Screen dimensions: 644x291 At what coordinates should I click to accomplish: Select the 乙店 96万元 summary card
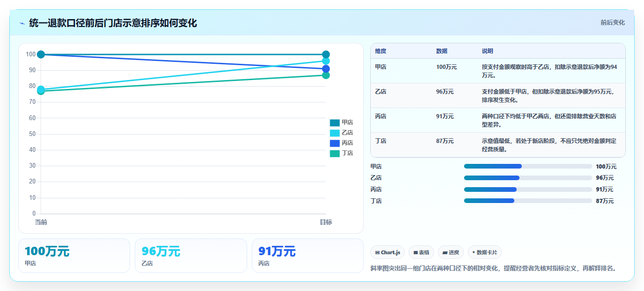(x=191, y=256)
